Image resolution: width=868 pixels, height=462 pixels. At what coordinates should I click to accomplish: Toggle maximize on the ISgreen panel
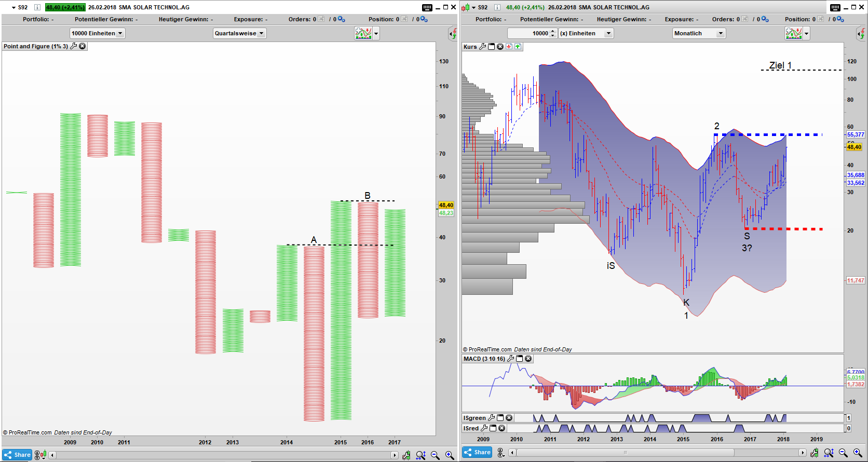(500, 418)
